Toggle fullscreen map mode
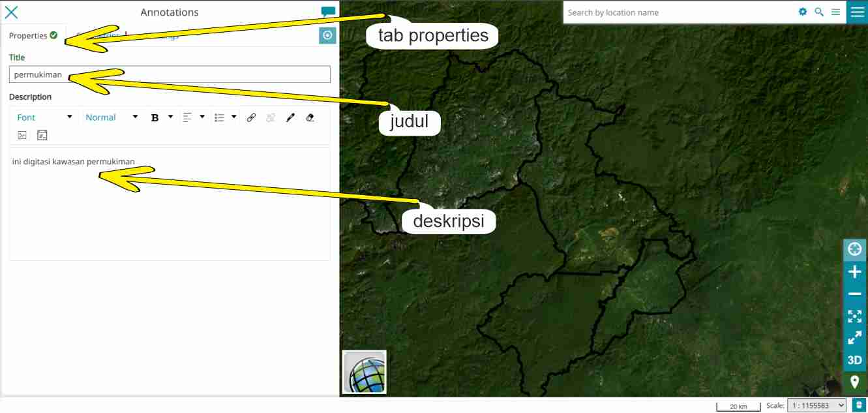This screenshot has width=868, height=413. (x=854, y=338)
